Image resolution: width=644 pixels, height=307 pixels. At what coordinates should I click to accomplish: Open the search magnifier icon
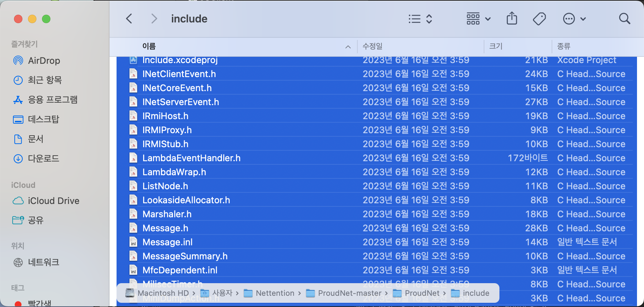[624, 19]
